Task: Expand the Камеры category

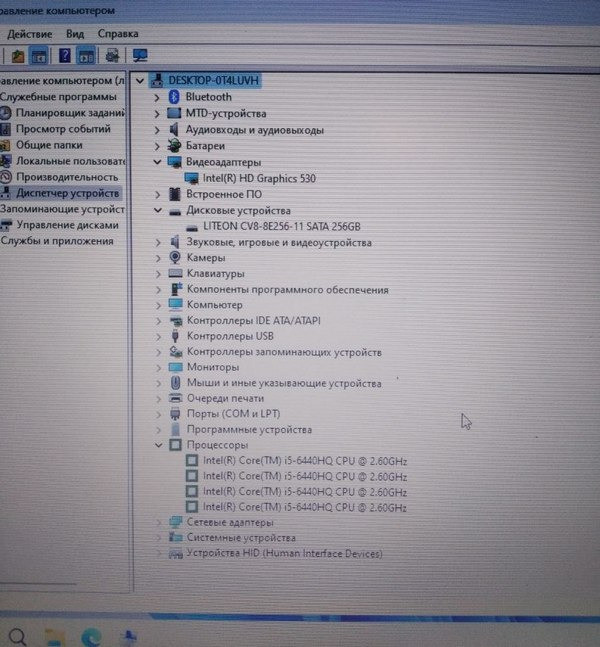Action: (158, 258)
